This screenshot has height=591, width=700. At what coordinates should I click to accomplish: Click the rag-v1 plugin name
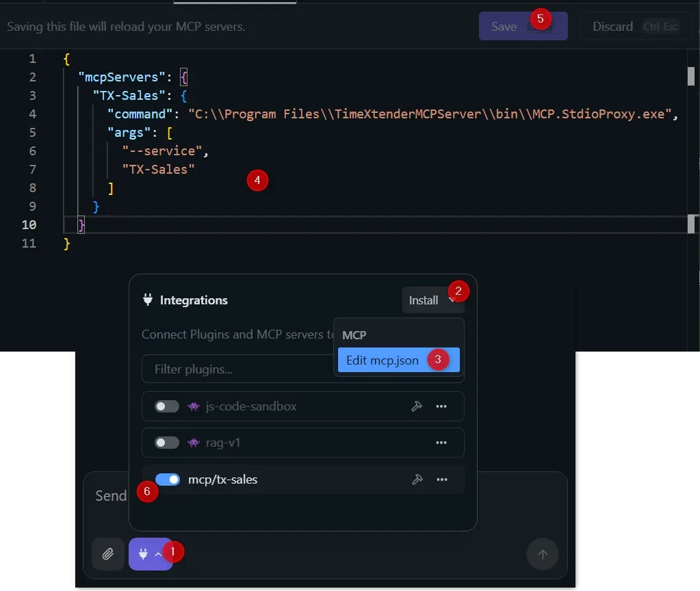pyautogui.click(x=223, y=443)
